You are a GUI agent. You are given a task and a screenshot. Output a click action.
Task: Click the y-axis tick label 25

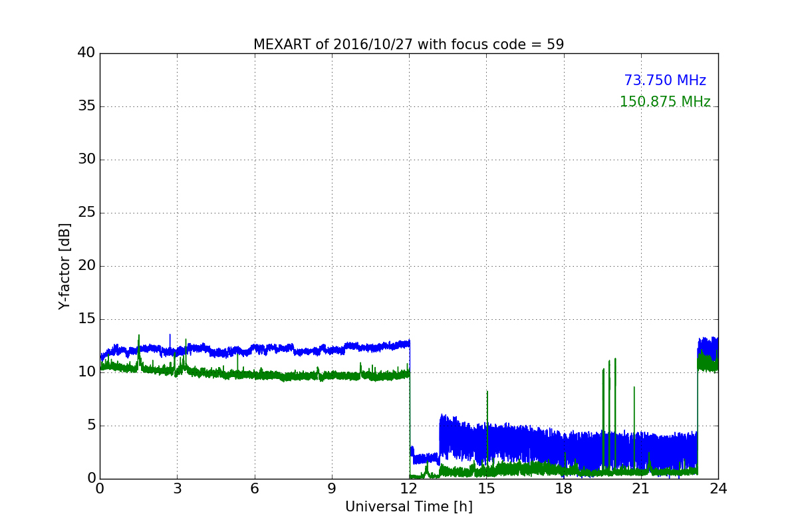86,213
